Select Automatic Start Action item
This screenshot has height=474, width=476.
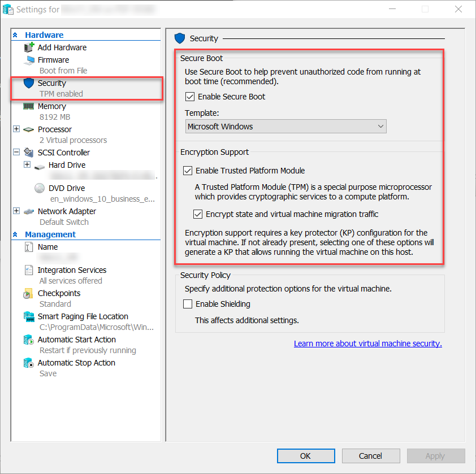(76, 340)
